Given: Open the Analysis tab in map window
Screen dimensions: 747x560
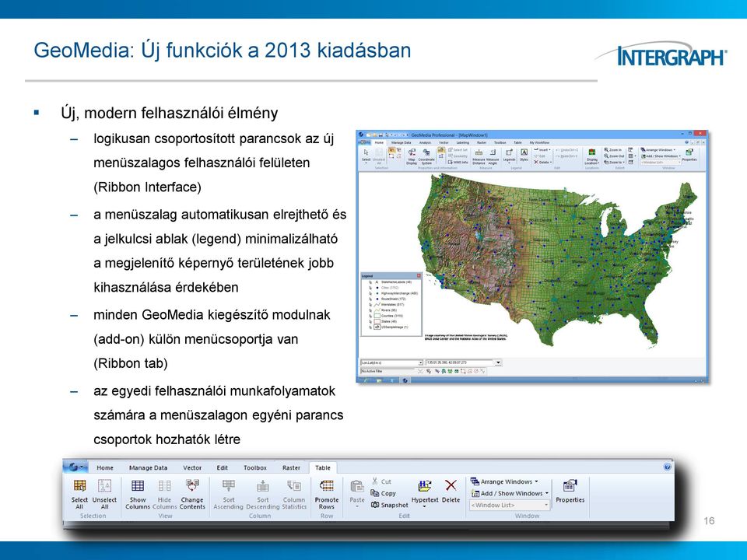Looking at the screenshot, I should point(425,142).
